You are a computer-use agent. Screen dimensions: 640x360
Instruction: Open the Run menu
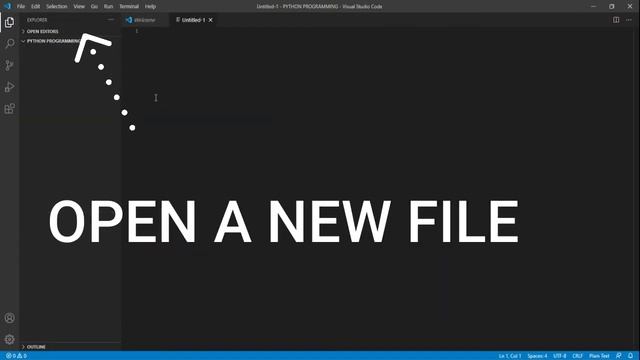coord(108,7)
